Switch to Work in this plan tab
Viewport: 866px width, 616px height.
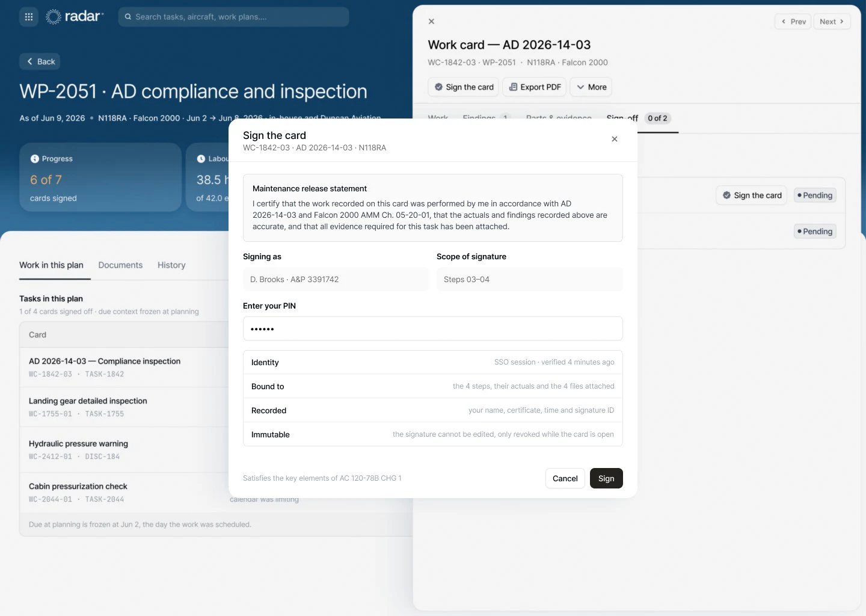pos(52,265)
